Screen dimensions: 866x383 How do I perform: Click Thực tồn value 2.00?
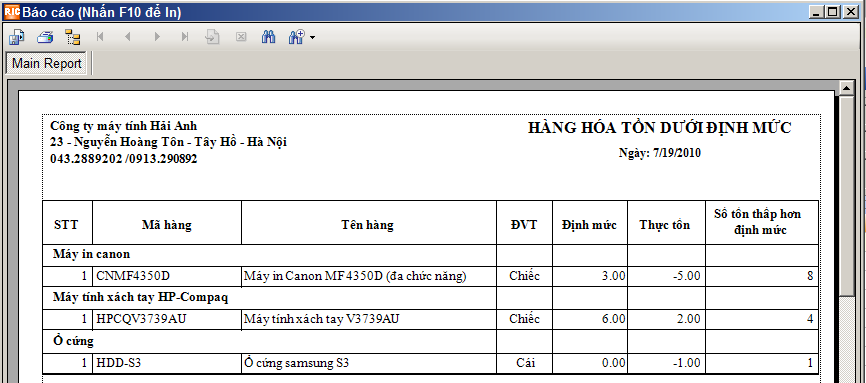(688, 319)
